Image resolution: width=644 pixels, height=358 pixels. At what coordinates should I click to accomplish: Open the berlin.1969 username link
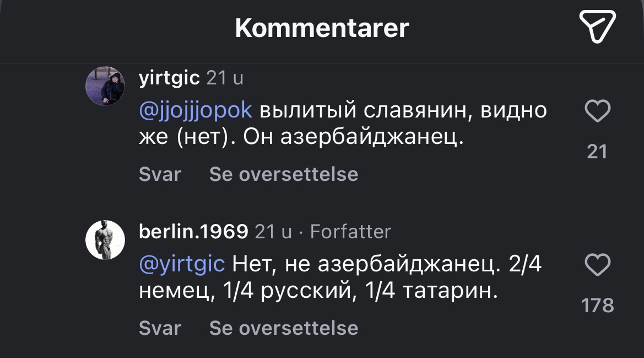[x=194, y=232]
